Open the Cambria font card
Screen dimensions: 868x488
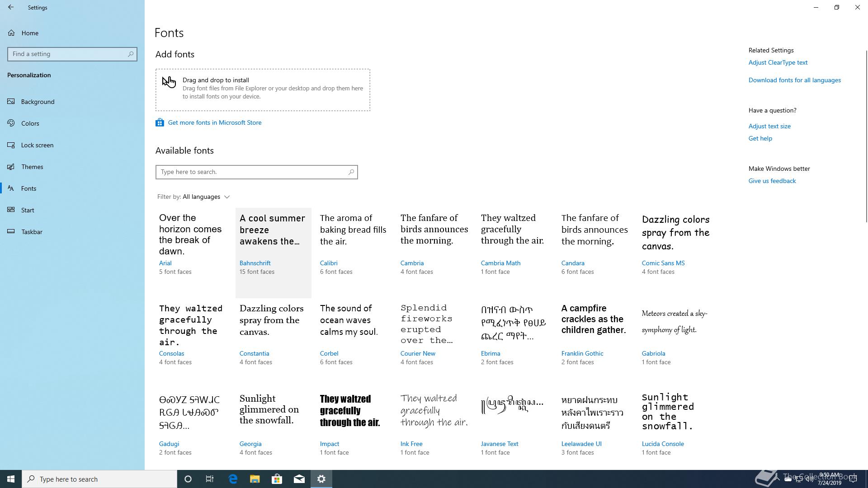[434, 253]
